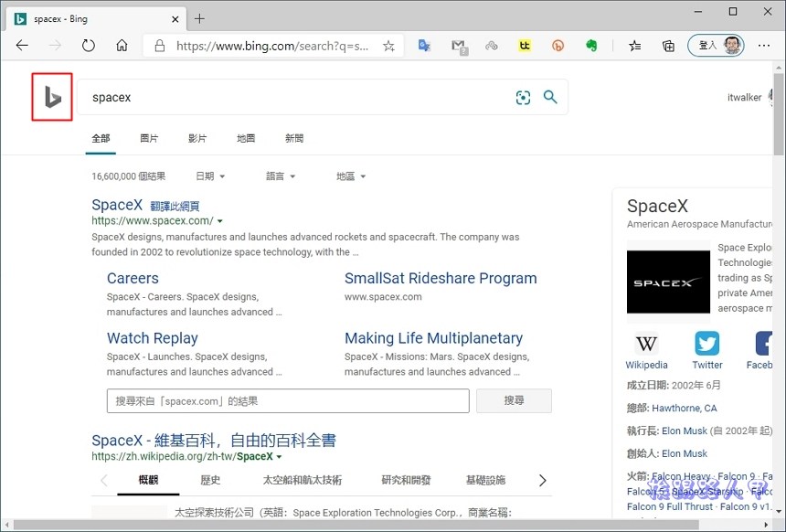Click the Bing logo icon
Screen dimensions: 786x532
tap(53, 98)
